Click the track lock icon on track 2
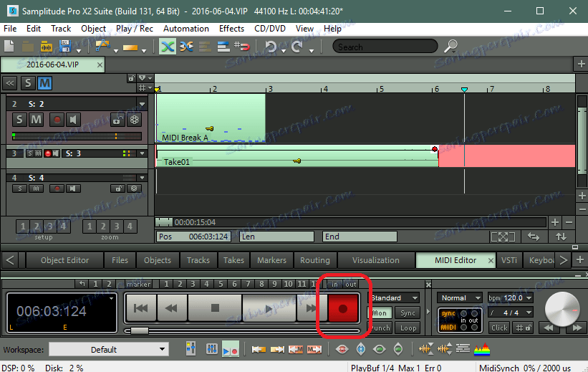Viewport: 588px width, 372px height. click(117, 120)
